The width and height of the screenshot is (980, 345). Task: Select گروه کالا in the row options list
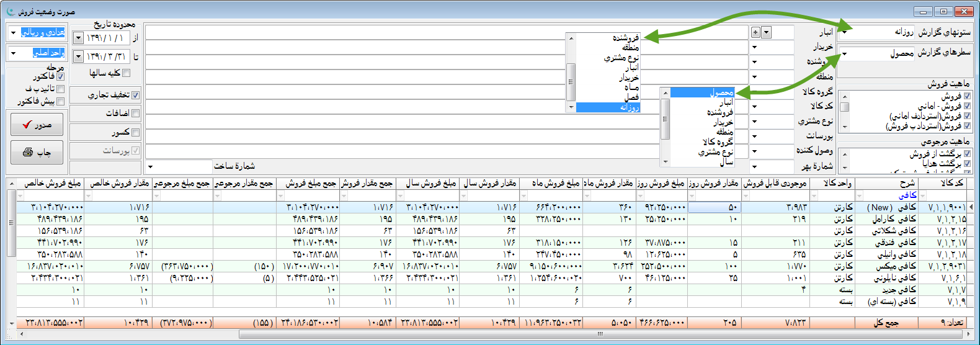[x=717, y=142]
